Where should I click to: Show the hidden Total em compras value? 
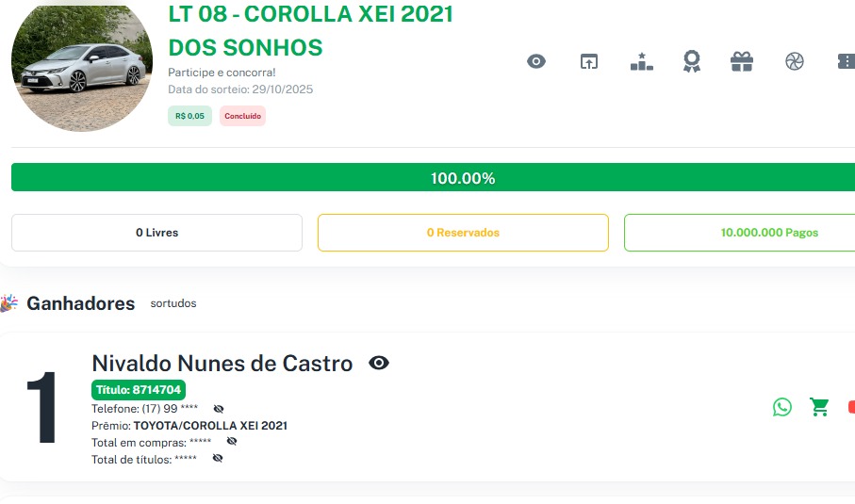[232, 441]
